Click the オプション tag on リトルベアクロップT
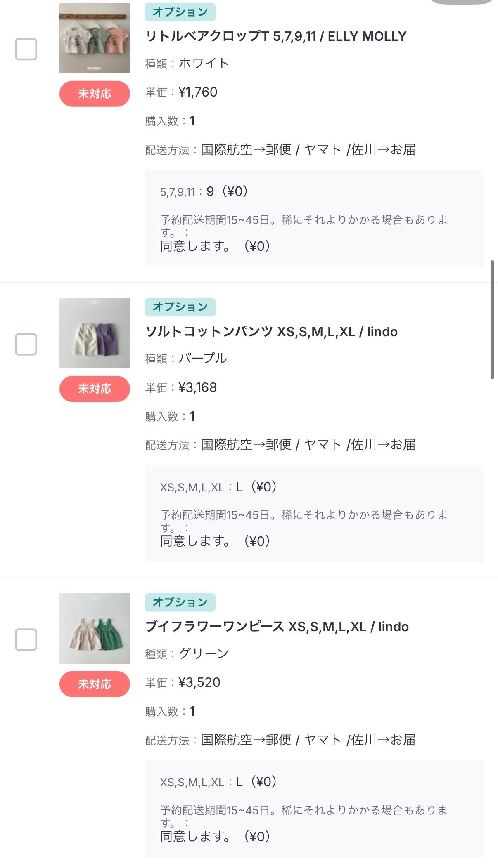 pos(180,12)
